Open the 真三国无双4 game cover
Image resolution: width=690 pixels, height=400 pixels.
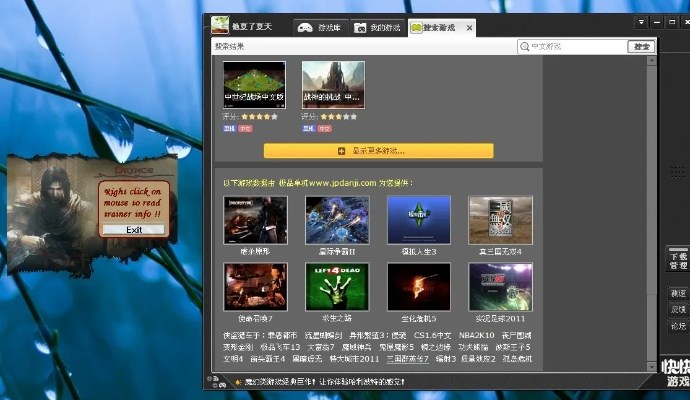(500, 220)
